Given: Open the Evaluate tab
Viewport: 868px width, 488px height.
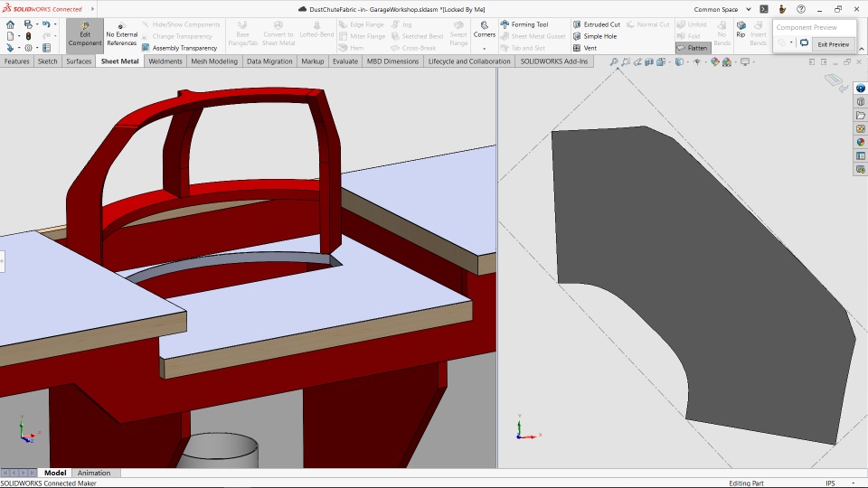Looking at the screenshot, I should pos(344,61).
